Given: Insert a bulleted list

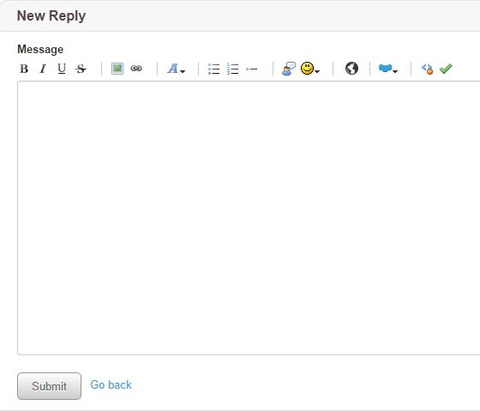Looking at the screenshot, I should pyautogui.click(x=214, y=69).
